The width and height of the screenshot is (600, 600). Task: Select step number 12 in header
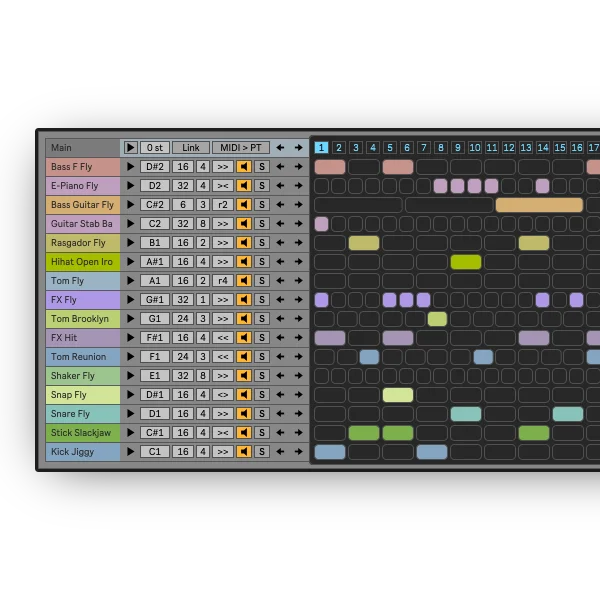click(509, 148)
